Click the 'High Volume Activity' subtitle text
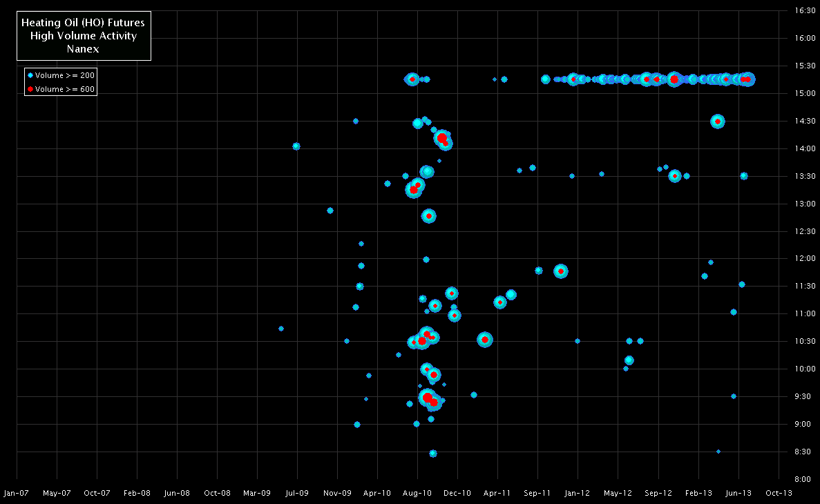This screenshot has height=504, width=820. coord(83,35)
